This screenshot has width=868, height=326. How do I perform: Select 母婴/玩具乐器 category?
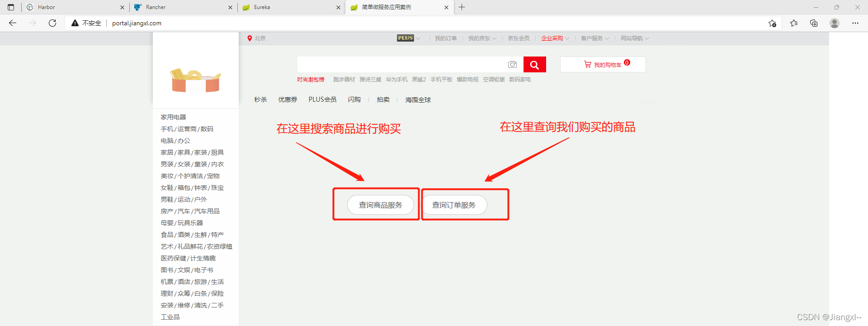[x=182, y=223]
